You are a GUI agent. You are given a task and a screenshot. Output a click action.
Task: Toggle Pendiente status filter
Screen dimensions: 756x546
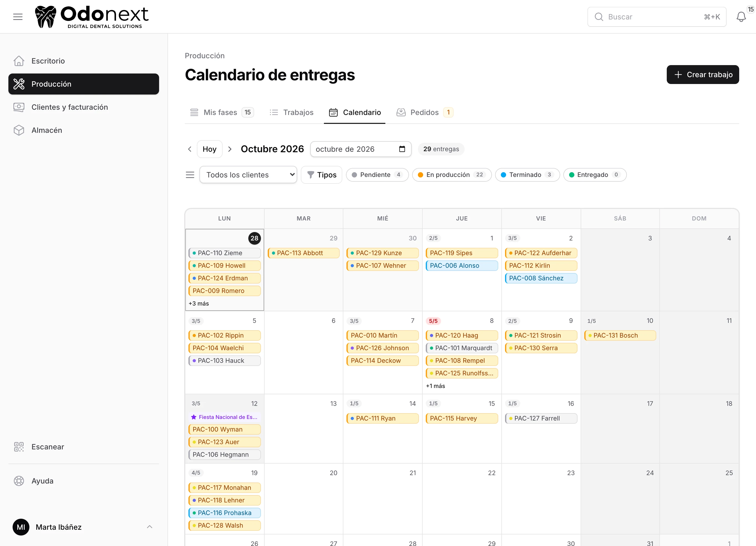[x=377, y=175]
